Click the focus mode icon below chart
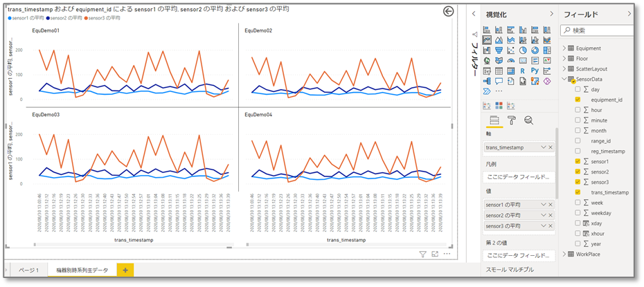Screen dimensions: 644x287 click(435, 254)
